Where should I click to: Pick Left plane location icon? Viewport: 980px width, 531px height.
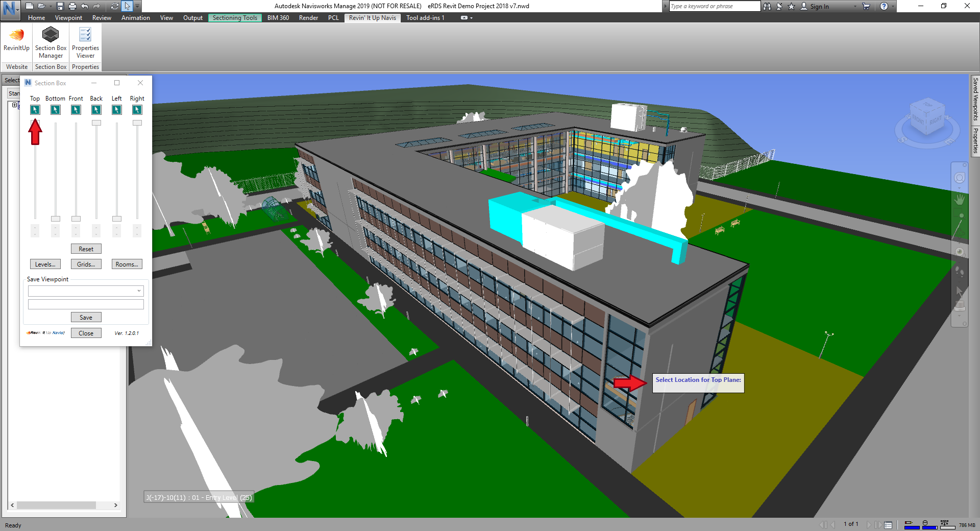click(x=117, y=110)
